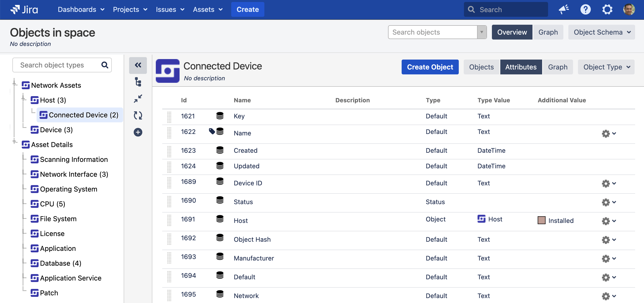Image resolution: width=644 pixels, height=303 pixels.
Task: Select Scanning Information object type
Action: (x=69, y=159)
